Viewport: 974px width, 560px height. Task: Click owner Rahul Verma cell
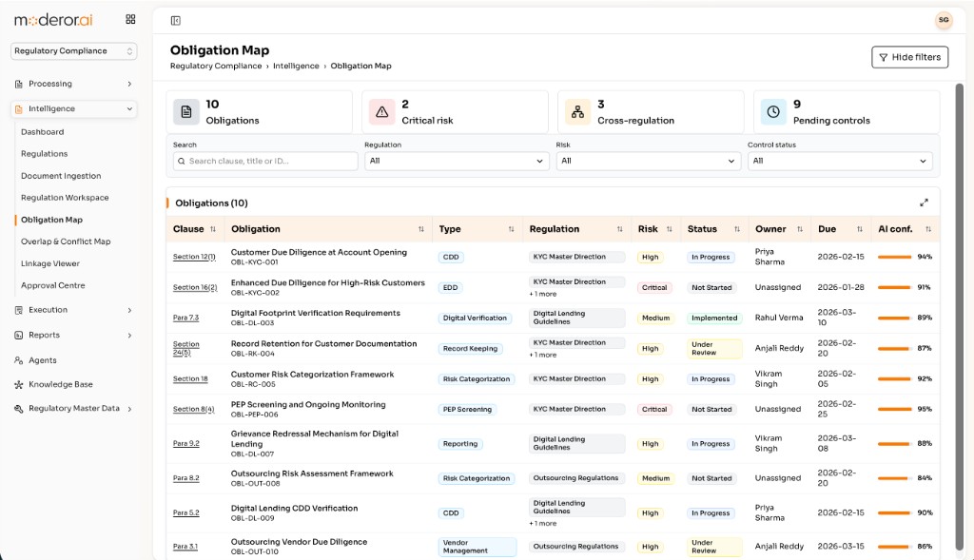[x=779, y=318]
